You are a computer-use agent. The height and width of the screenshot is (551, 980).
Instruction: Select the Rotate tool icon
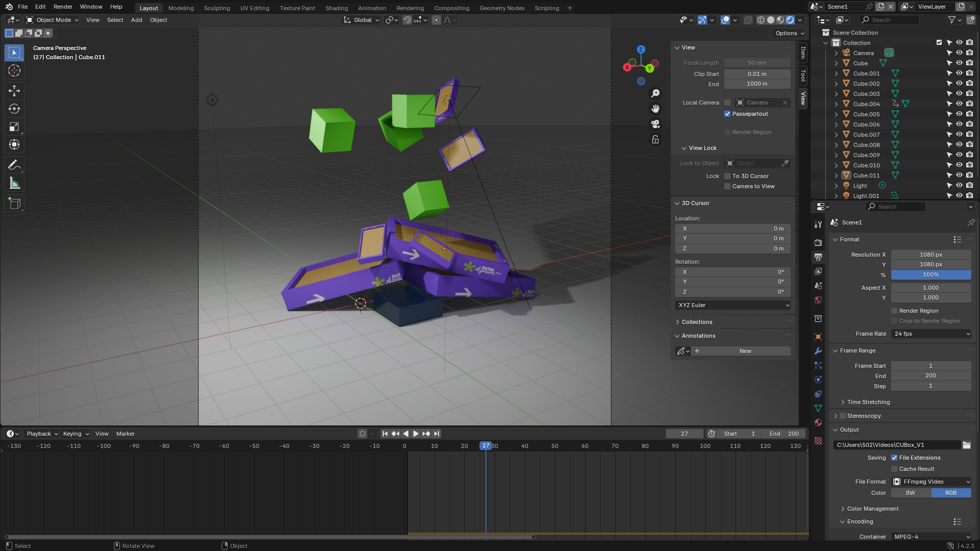tap(14, 109)
